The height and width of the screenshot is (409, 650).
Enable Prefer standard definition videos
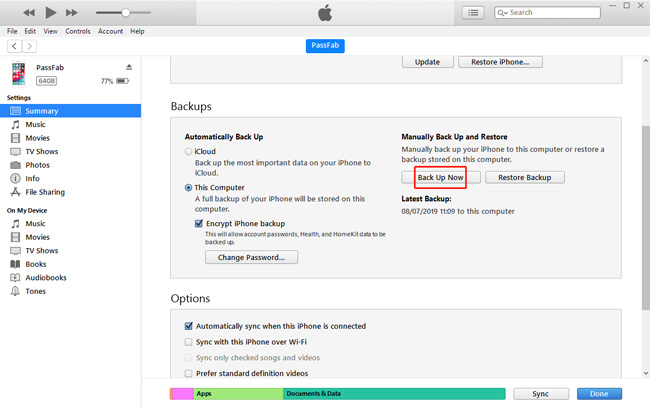point(189,373)
